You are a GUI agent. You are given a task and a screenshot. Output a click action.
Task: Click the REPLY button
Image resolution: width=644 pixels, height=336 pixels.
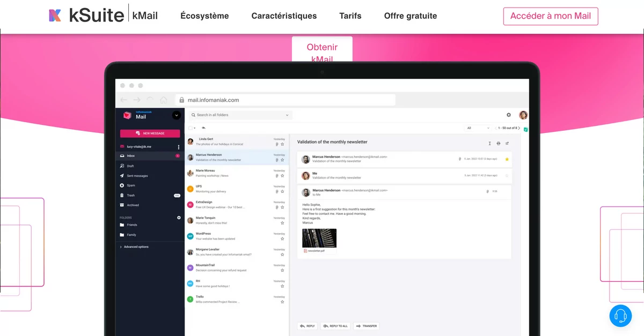coord(308,326)
